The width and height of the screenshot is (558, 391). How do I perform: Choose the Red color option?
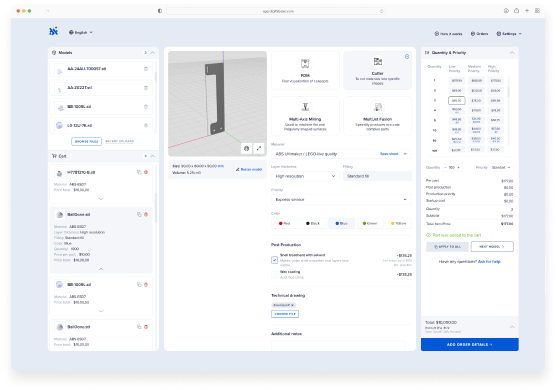285,223
